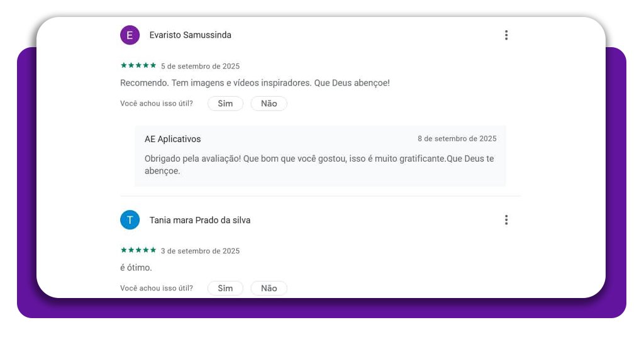
Task: Choose 'Não' under Tania mara's review
Action: tap(269, 289)
